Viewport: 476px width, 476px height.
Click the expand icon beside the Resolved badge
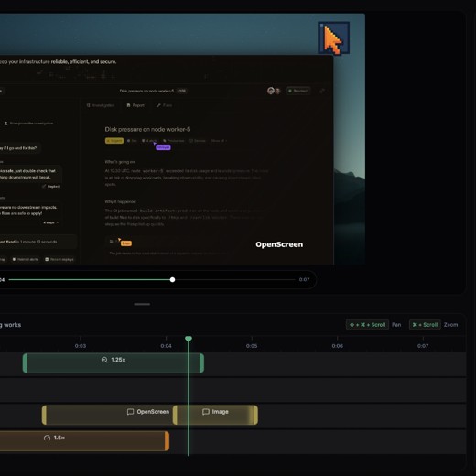point(322,91)
